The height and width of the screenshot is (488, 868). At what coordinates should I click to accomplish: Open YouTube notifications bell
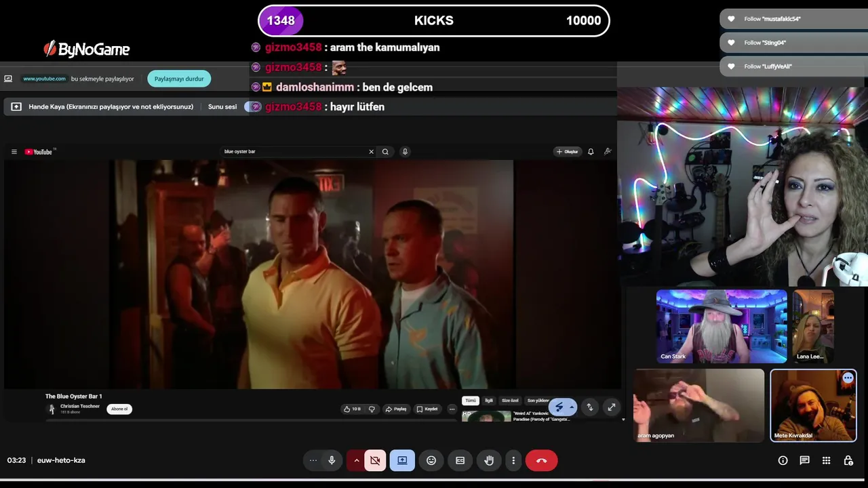[x=591, y=152]
